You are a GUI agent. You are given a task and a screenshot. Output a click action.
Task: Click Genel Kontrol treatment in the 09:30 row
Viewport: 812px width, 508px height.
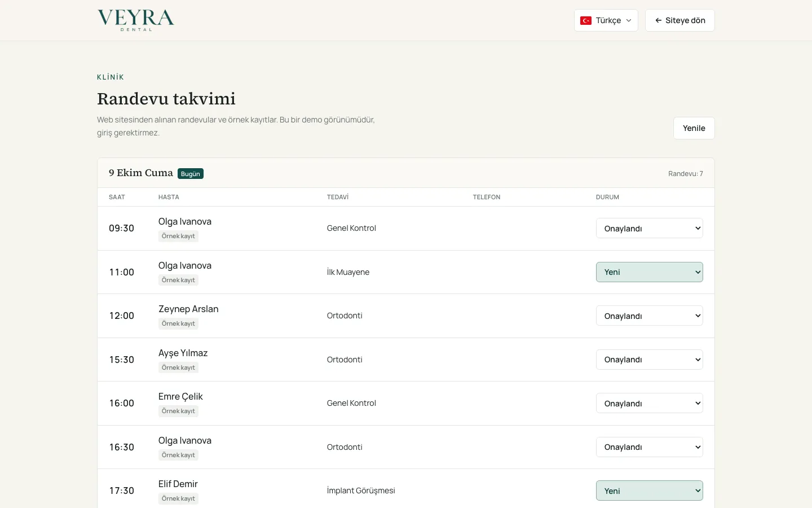(x=351, y=228)
